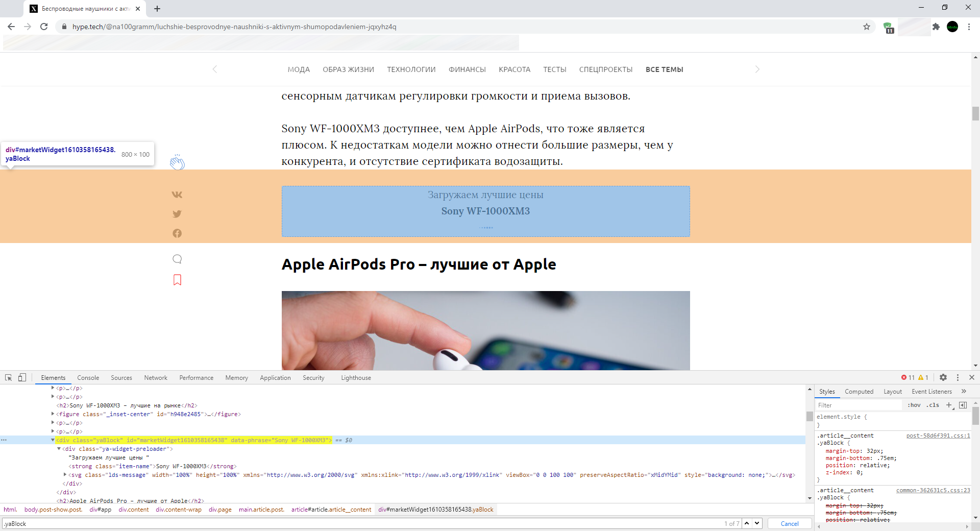Share the article on Twitter
The width and height of the screenshot is (980, 531).
pos(177,214)
